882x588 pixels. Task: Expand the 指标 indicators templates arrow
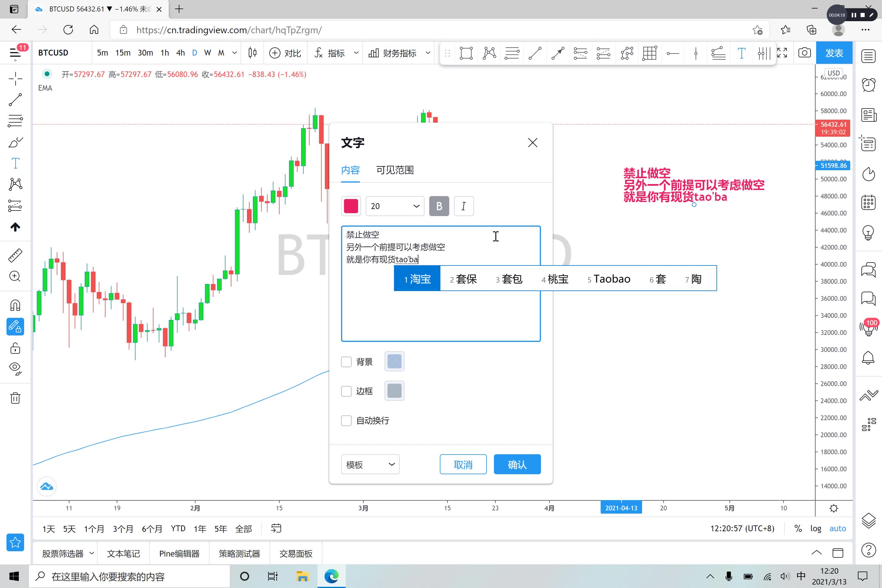[356, 53]
